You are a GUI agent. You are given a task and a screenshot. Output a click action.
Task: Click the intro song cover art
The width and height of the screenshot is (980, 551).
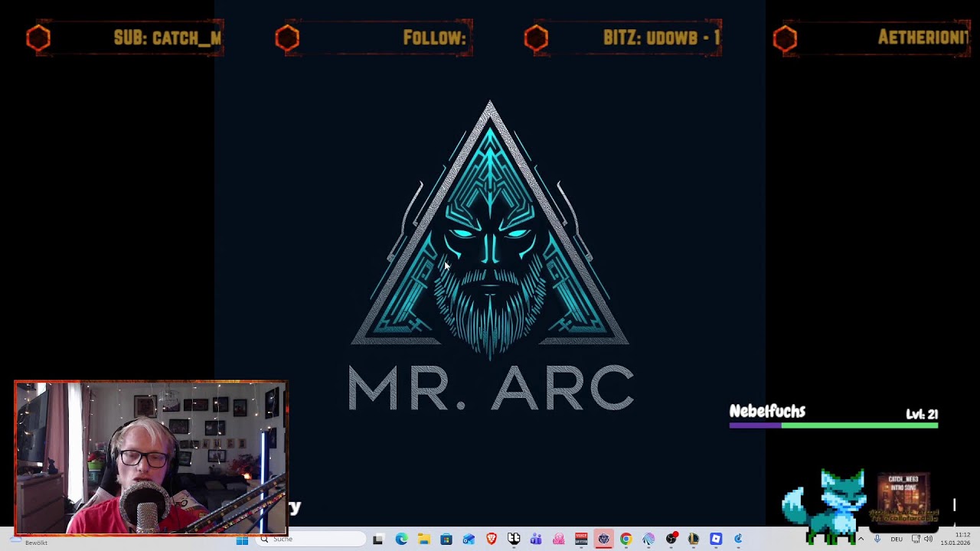click(903, 497)
